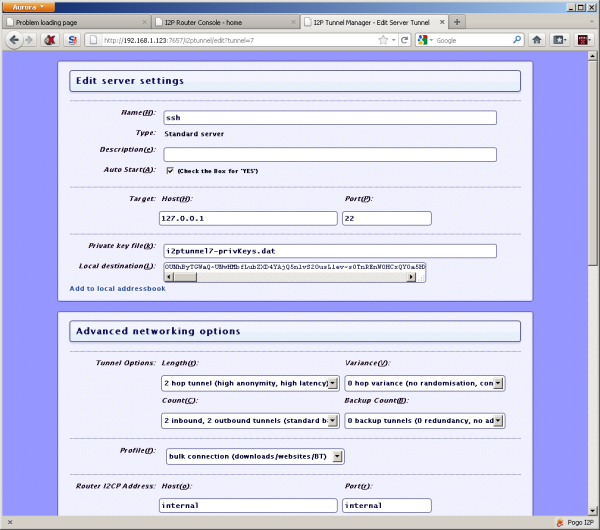Open the bookmarks menu button
Image resolution: width=600 pixels, height=530 pixels.
pos(560,40)
